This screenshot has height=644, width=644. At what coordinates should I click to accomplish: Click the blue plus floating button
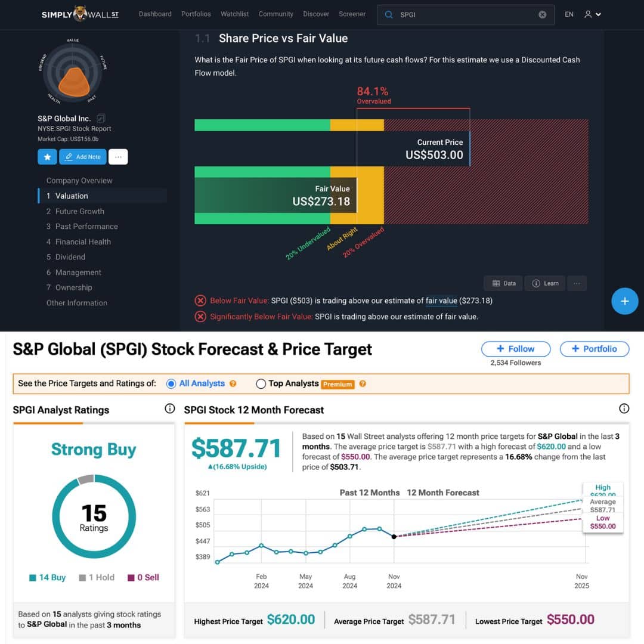point(625,301)
